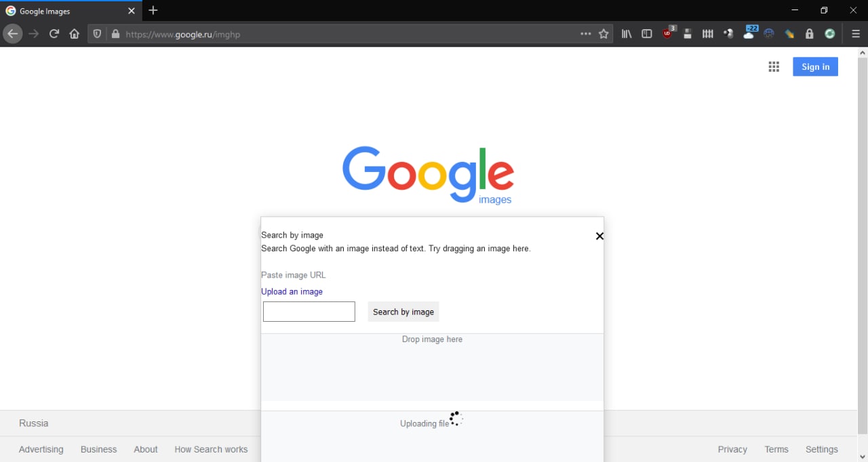This screenshot has width=868, height=462.
Task: Click the Google Images logo
Action: (x=428, y=175)
